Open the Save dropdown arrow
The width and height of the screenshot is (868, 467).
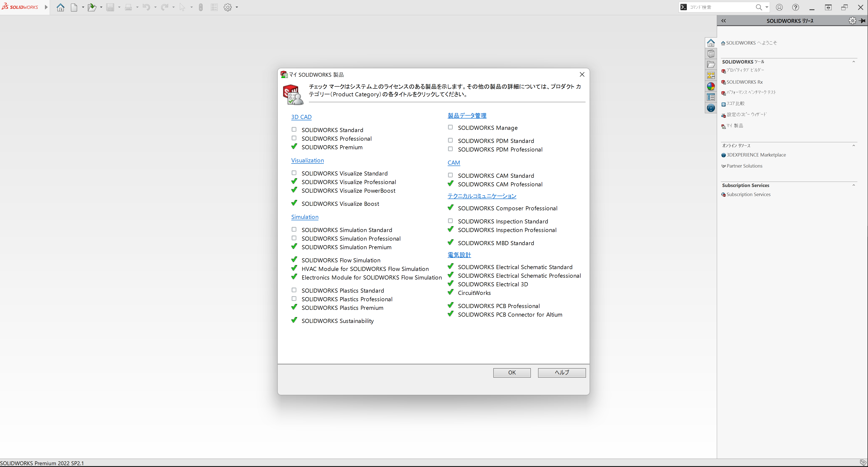coord(119,7)
